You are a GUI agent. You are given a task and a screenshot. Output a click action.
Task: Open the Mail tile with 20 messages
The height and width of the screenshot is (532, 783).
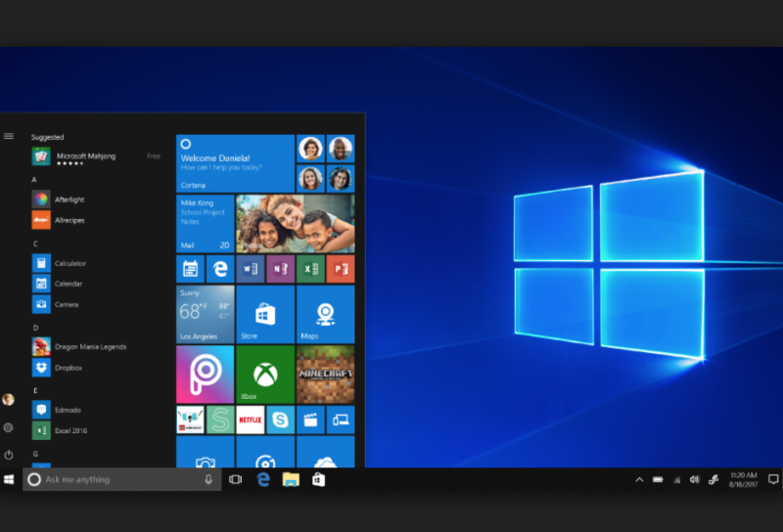[206, 224]
